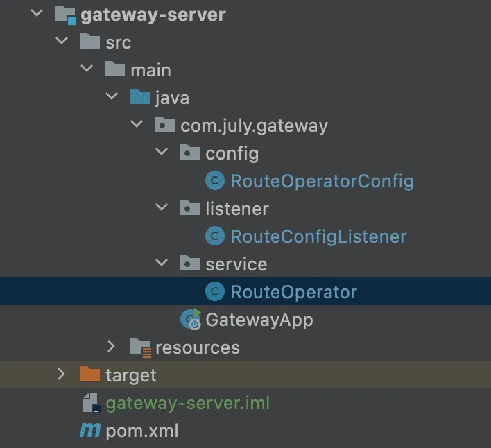This screenshot has width=491, height=448.
Task: Expand the target folder
Action: click(x=62, y=375)
